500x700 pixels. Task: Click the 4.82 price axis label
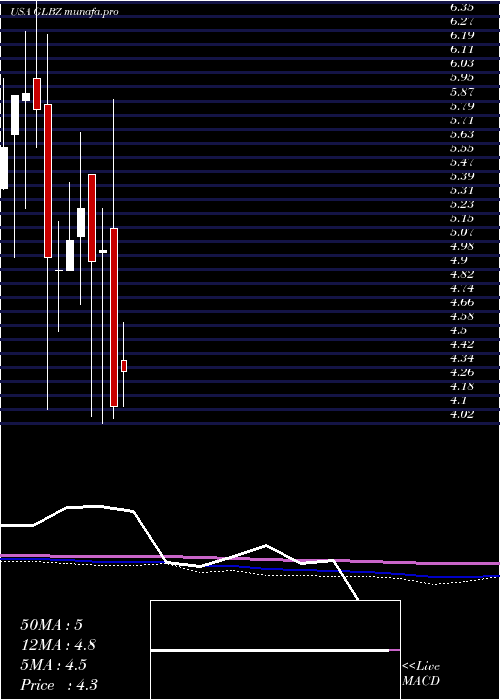click(462, 275)
